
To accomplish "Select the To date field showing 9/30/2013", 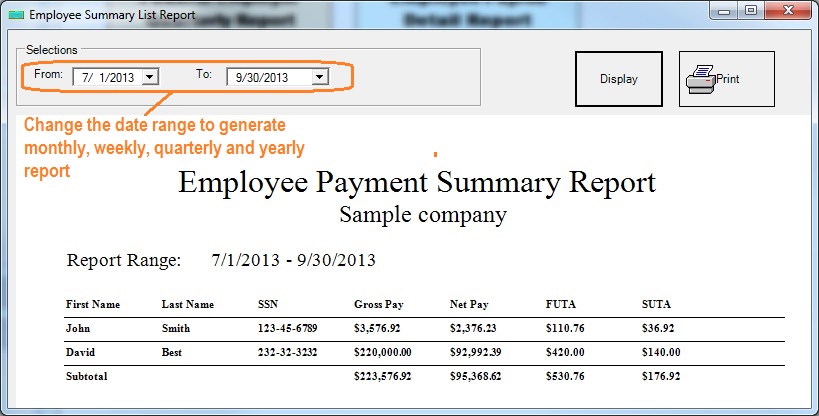I will 267,76.
